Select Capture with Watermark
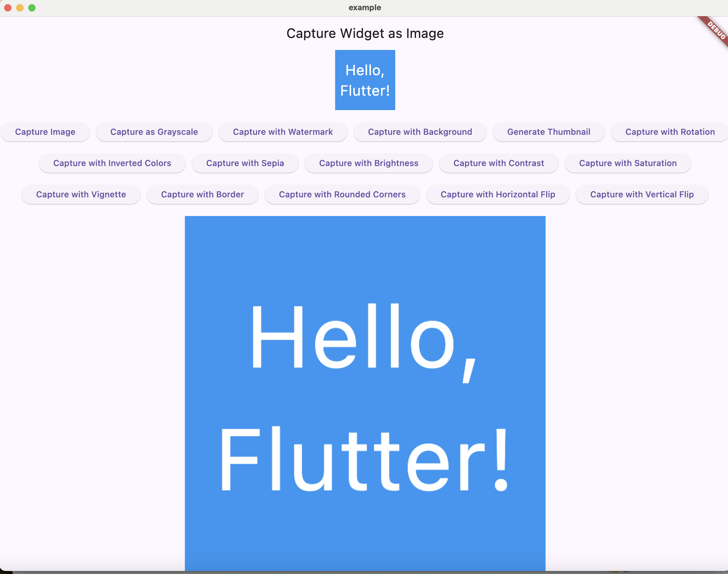The image size is (728, 574). tap(283, 132)
